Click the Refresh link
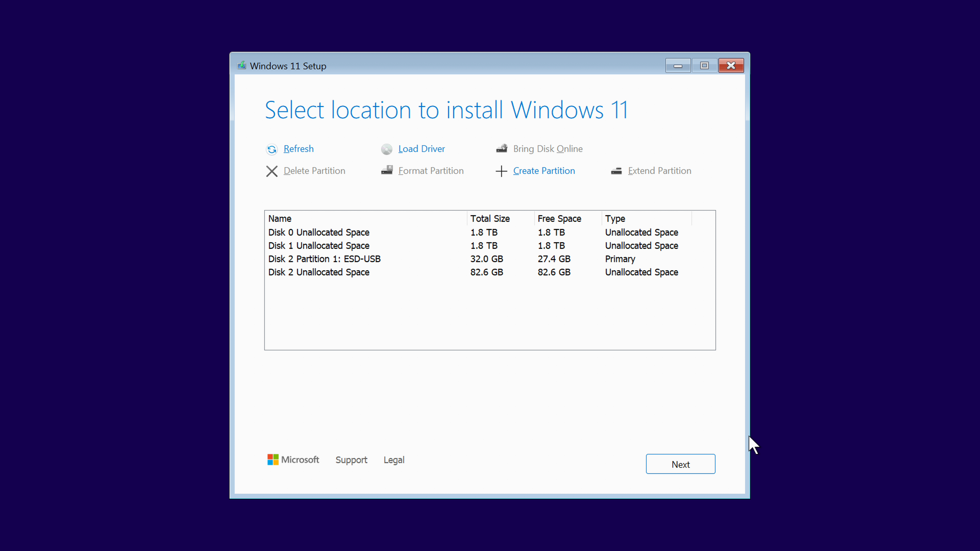Image resolution: width=980 pixels, height=551 pixels. tap(299, 149)
